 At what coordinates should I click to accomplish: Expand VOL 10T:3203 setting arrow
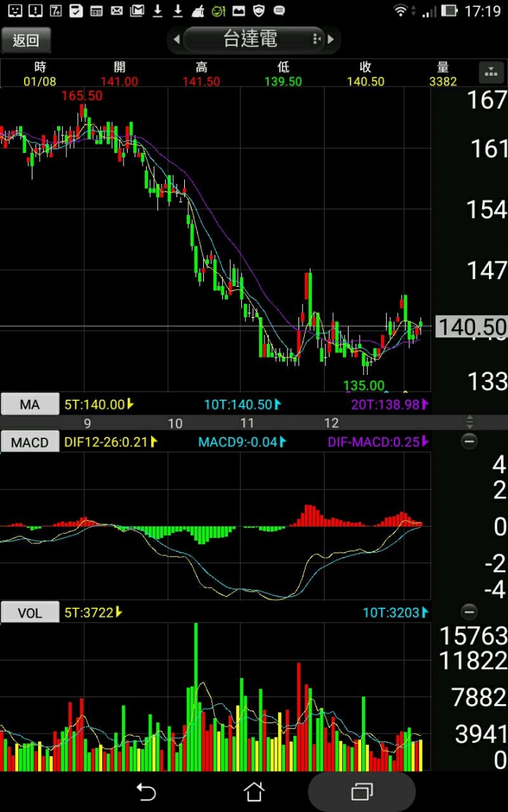(x=425, y=613)
